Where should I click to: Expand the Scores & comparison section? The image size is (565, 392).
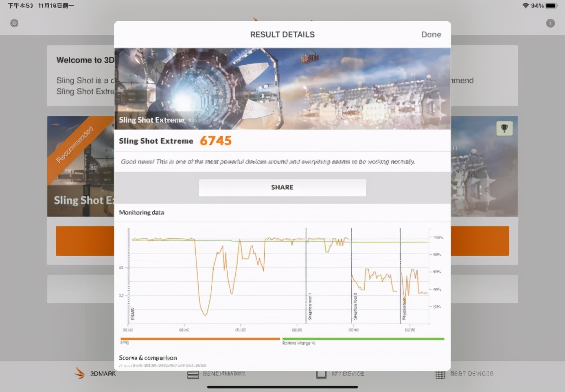(148, 358)
